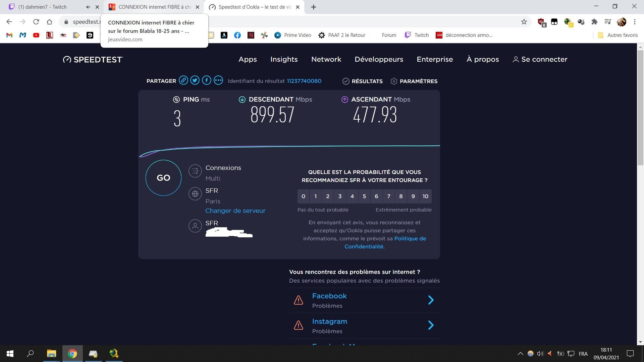Choose rating 5 in recommendation scale
Viewport: 644px width, 362px height.
(x=364, y=196)
